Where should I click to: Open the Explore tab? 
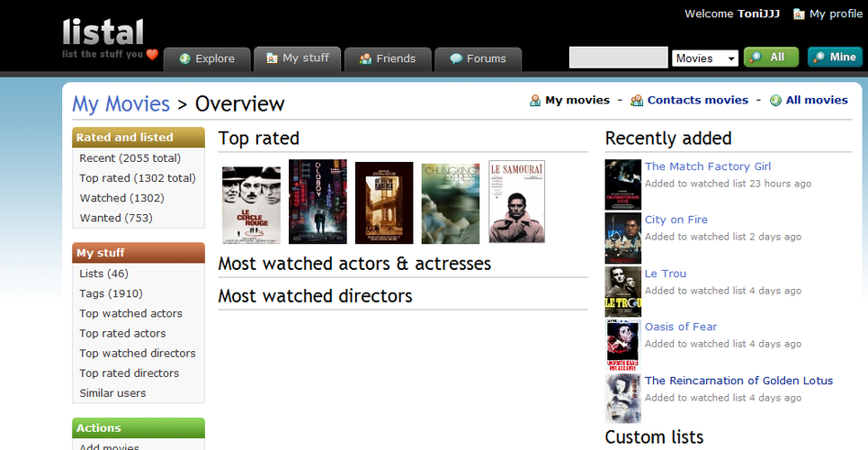207,59
